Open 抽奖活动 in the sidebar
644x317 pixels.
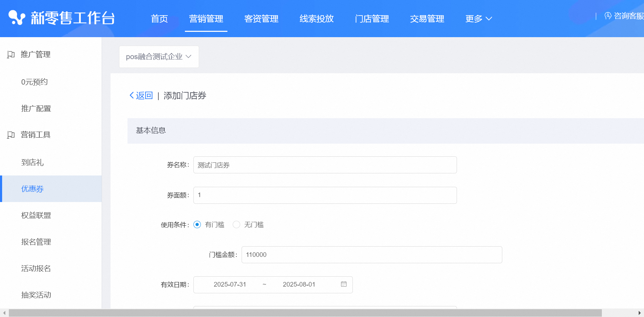coord(36,295)
